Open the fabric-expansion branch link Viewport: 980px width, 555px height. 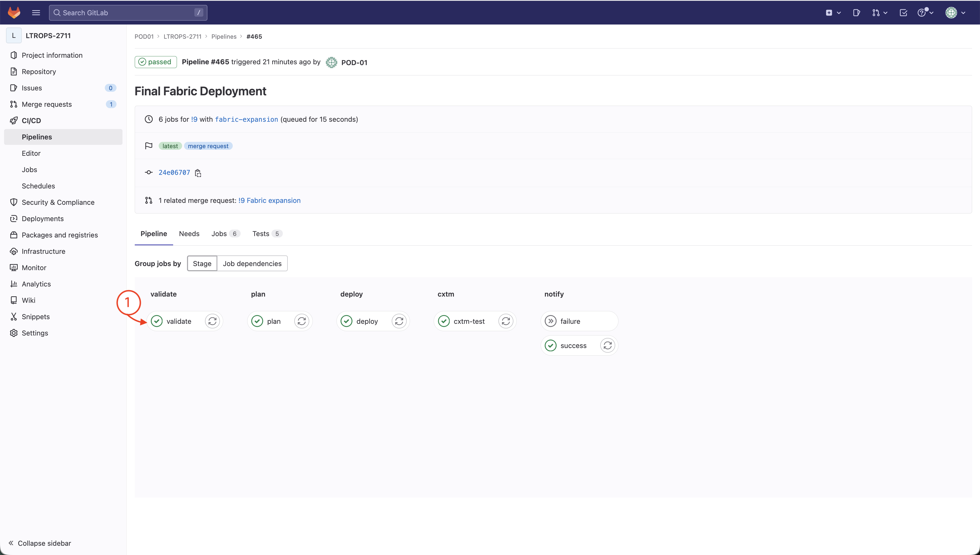tap(246, 119)
